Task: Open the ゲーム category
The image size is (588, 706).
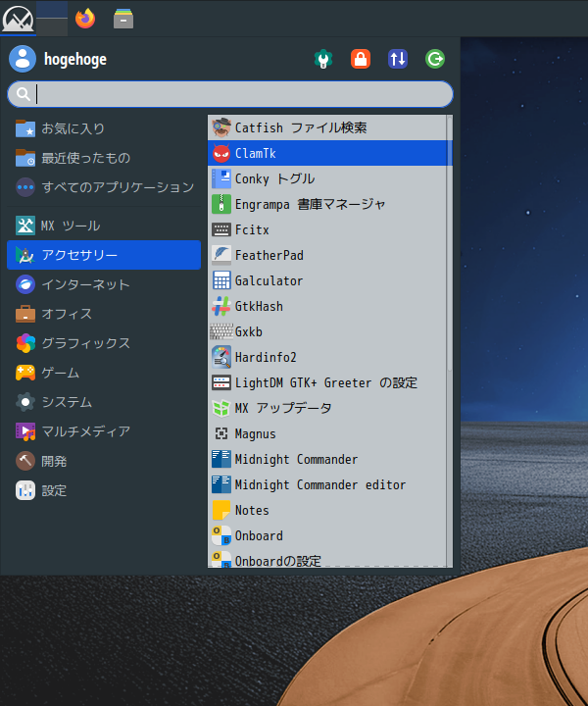Action: [104, 373]
